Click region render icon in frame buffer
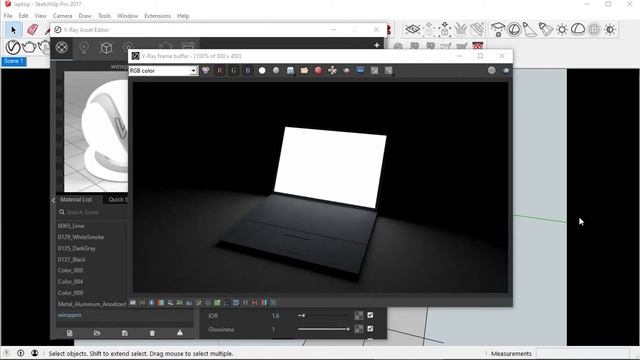The height and width of the screenshot is (360, 640). (360, 71)
